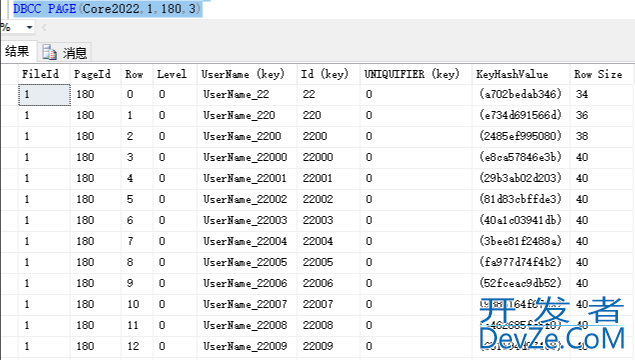Viewport: 635px width, 360px height.
Task: Open the zoom percentage dropdown arrow
Action: [x=29, y=28]
